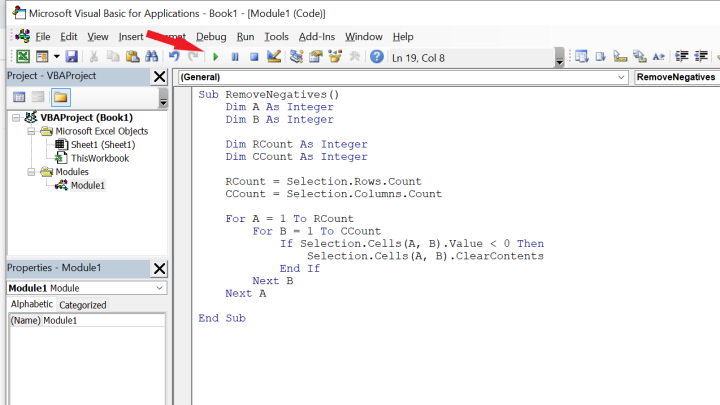Select Sheet1 (Sheet1) in project tree

tap(103, 145)
